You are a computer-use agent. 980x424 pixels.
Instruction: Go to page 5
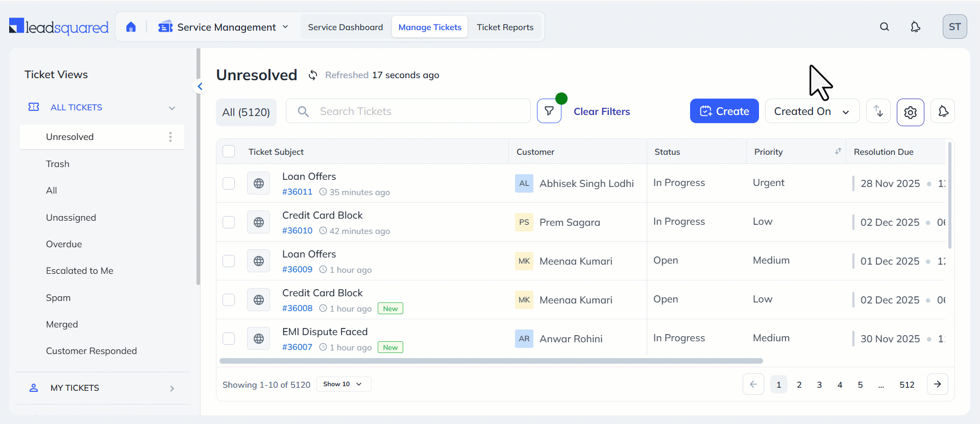point(861,385)
